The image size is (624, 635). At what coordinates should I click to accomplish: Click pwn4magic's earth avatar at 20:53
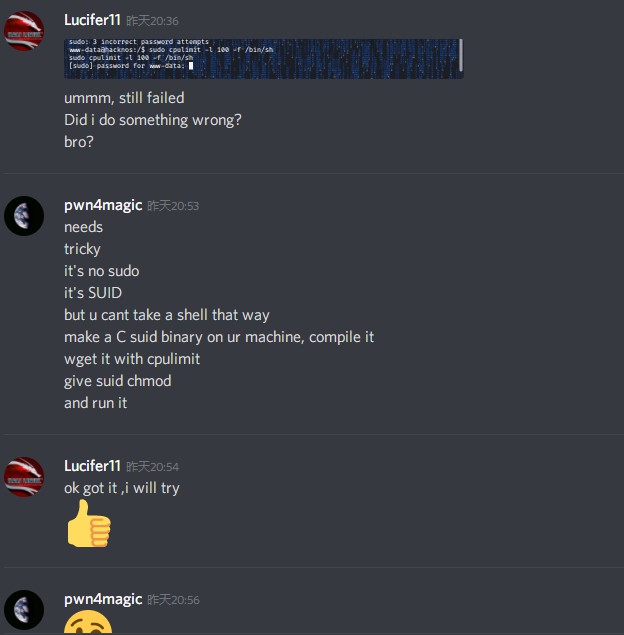23,216
